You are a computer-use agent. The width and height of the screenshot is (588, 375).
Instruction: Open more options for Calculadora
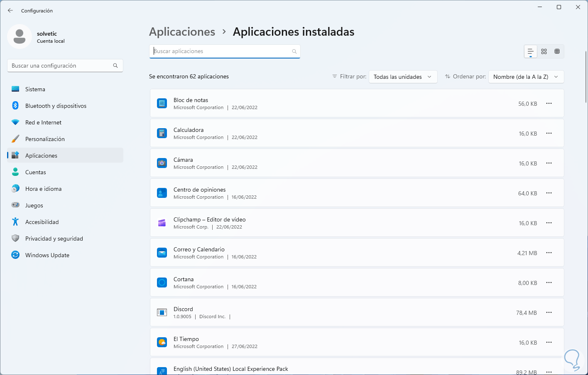tap(549, 133)
